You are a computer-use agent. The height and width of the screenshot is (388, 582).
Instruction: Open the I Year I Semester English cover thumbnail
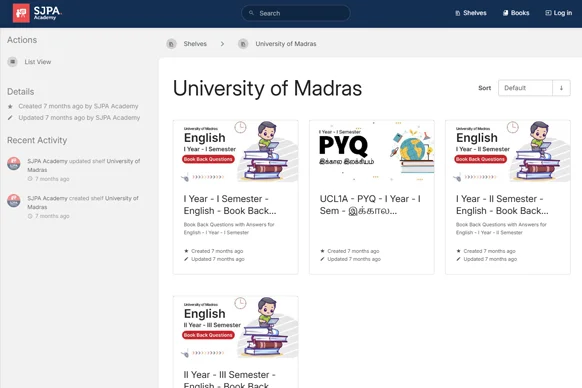pyautogui.click(x=236, y=151)
